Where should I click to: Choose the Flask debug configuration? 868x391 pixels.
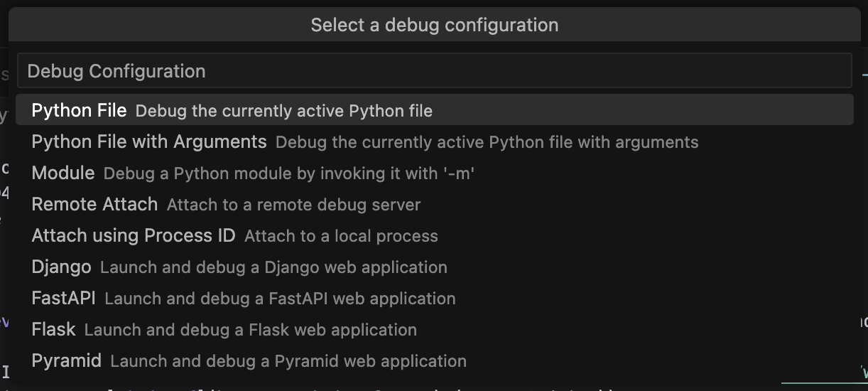coord(434,329)
